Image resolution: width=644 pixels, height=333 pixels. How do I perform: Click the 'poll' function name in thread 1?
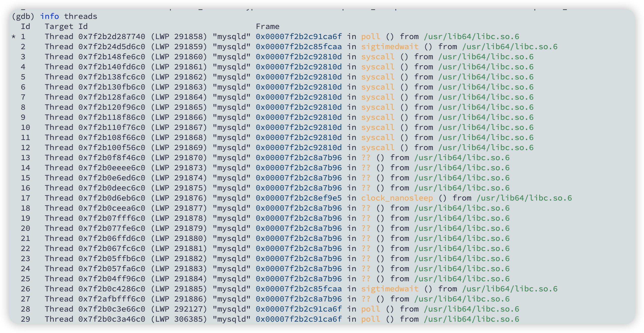370,37
